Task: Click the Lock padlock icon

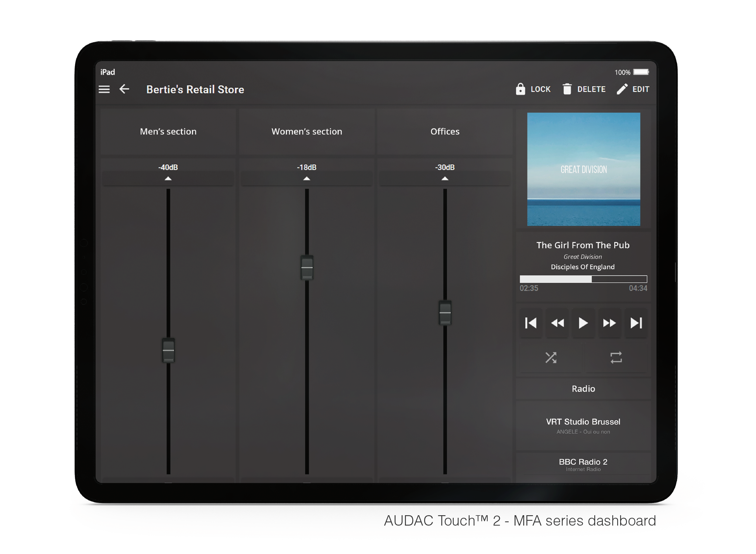Action: coord(520,89)
